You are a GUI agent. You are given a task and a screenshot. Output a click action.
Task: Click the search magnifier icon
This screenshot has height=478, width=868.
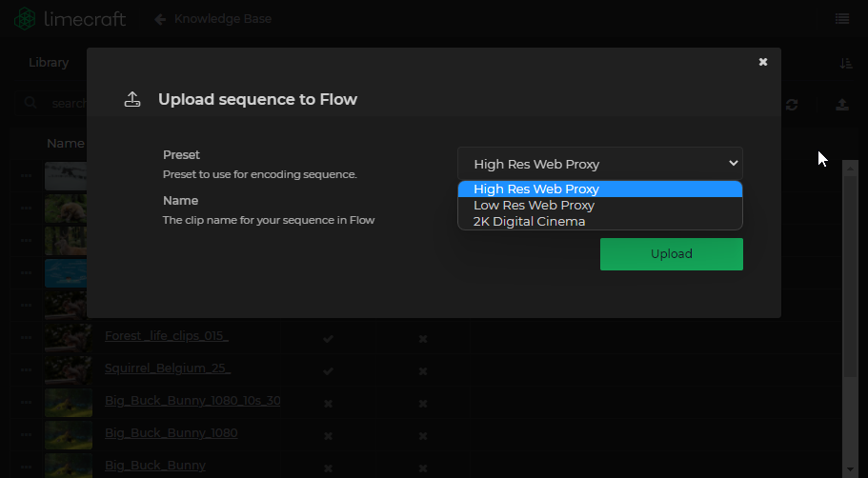tap(30, 103)
